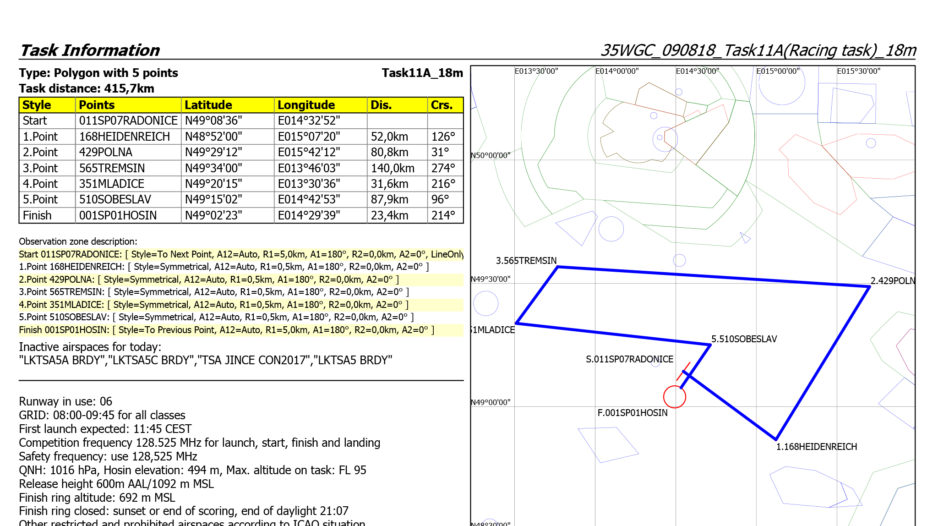Click the S.011SP07RADONICE start label on map
The height and width of the screenshot is (526, 938).
tap(629, 359)
